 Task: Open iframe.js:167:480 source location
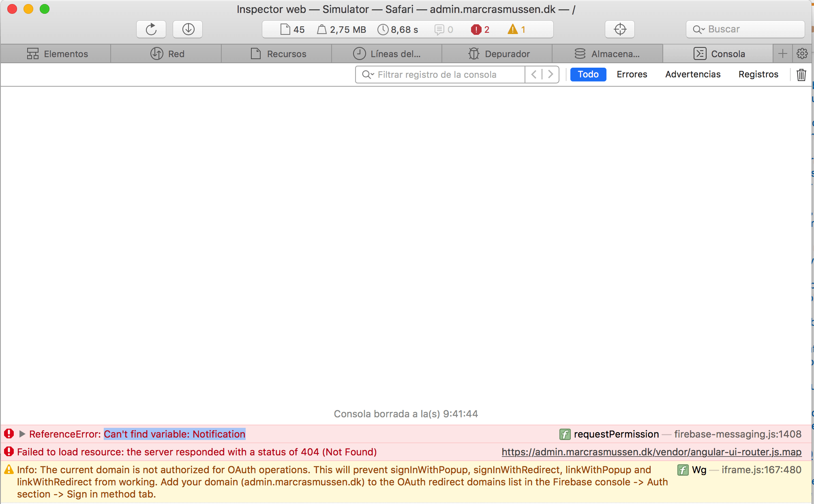coord(761,470)
